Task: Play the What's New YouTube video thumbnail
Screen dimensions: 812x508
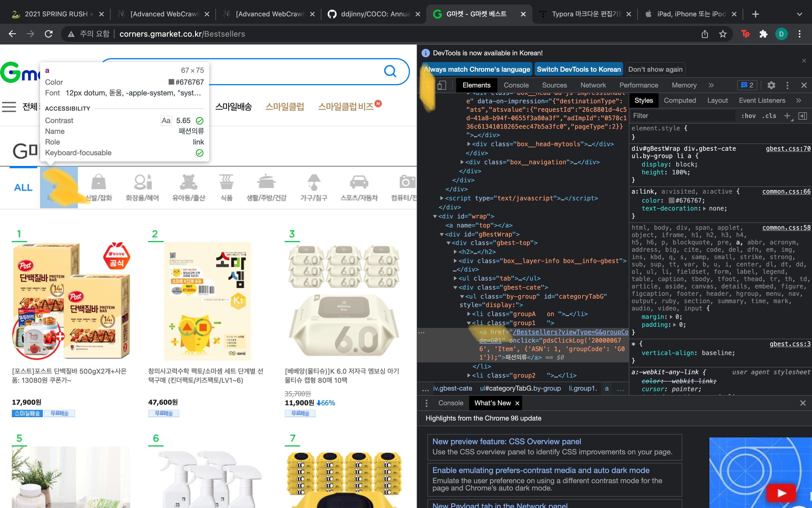Action: (782, 493)
